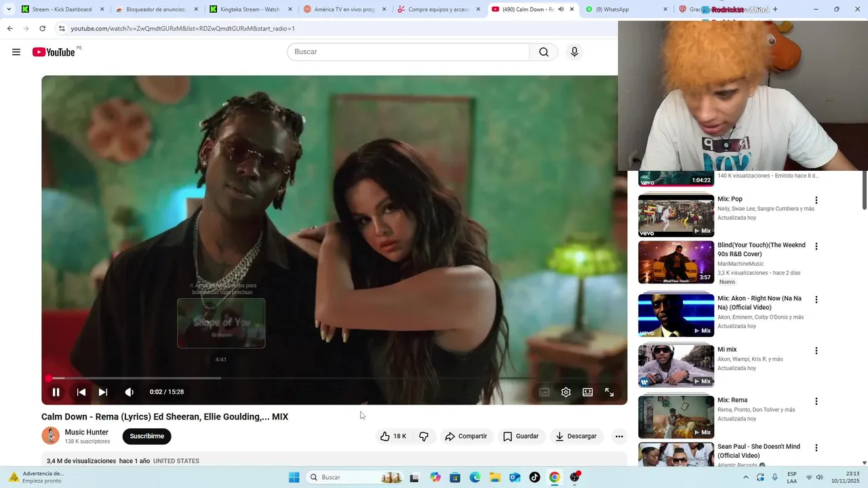This screenshot has height=488, width=868.
Task: Click the YouTube URL address bar
Action: [x=182, y=28]
